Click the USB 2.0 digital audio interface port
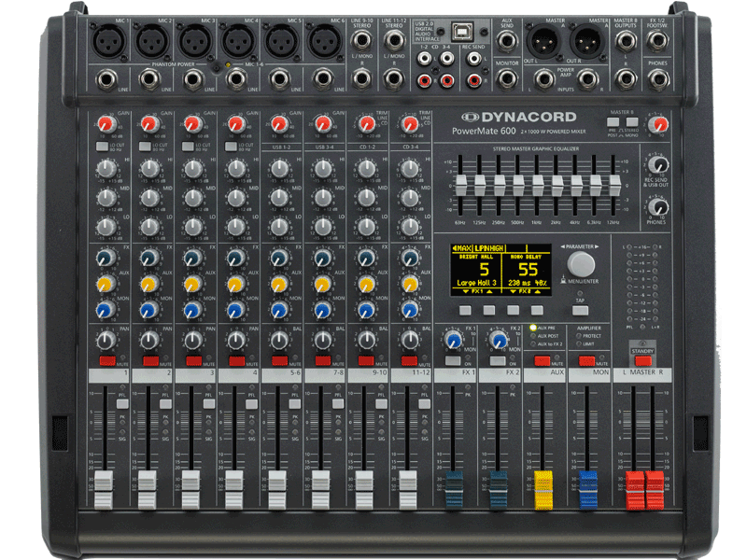 point(460,35)
